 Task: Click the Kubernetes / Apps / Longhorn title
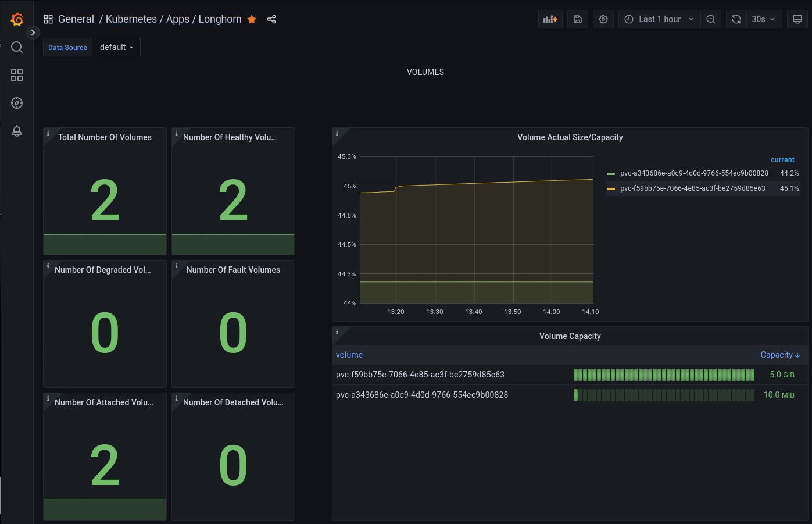[x=173, y=19]
